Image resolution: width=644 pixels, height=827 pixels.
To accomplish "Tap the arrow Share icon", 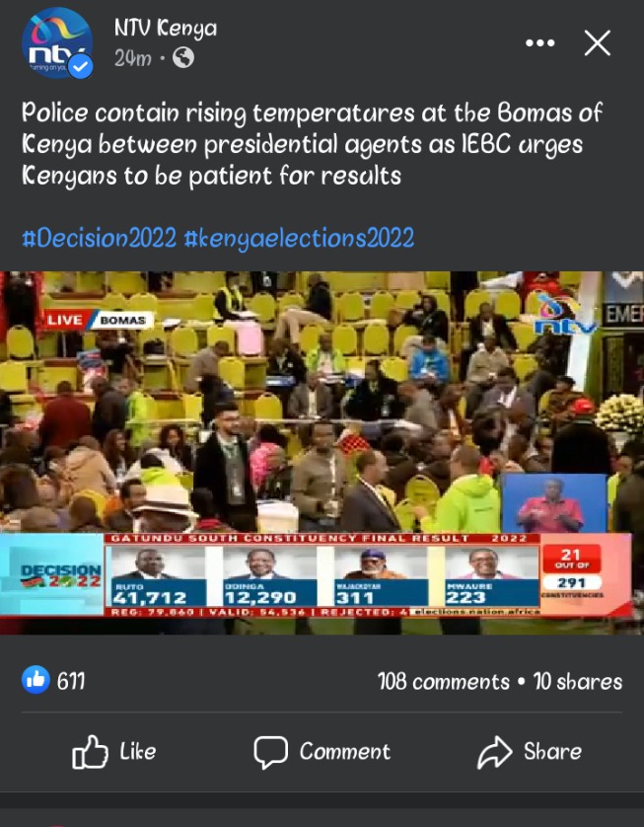I will (494, 752).
